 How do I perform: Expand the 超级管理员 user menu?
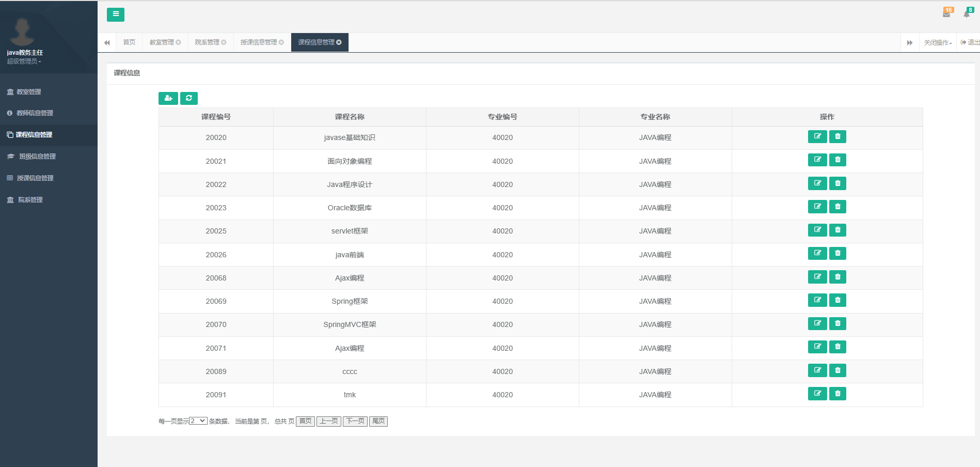coord(24,61)
